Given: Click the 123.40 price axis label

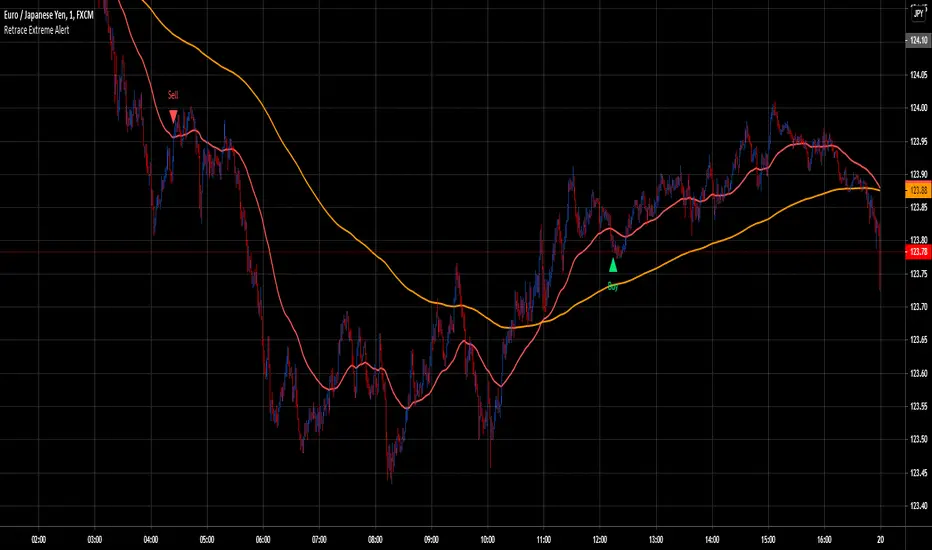Looking at the screenshot, I should pos(918,505).
